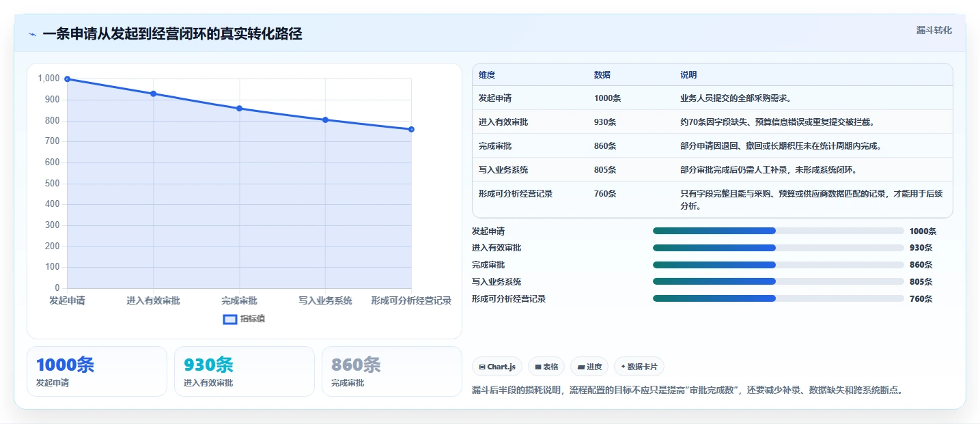Screen dimensions: 980x424
Task: Click the 数据 column header
Action: pos(602,75)
